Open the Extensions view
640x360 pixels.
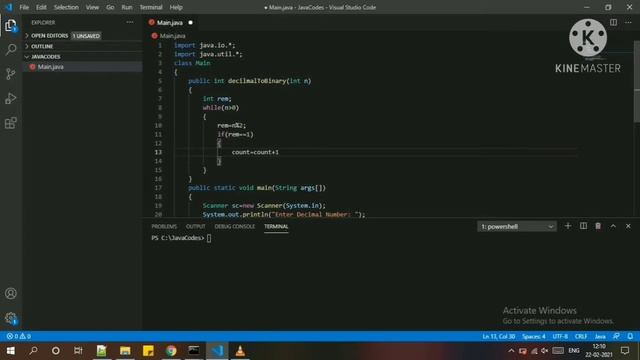[x=11, y=123]
